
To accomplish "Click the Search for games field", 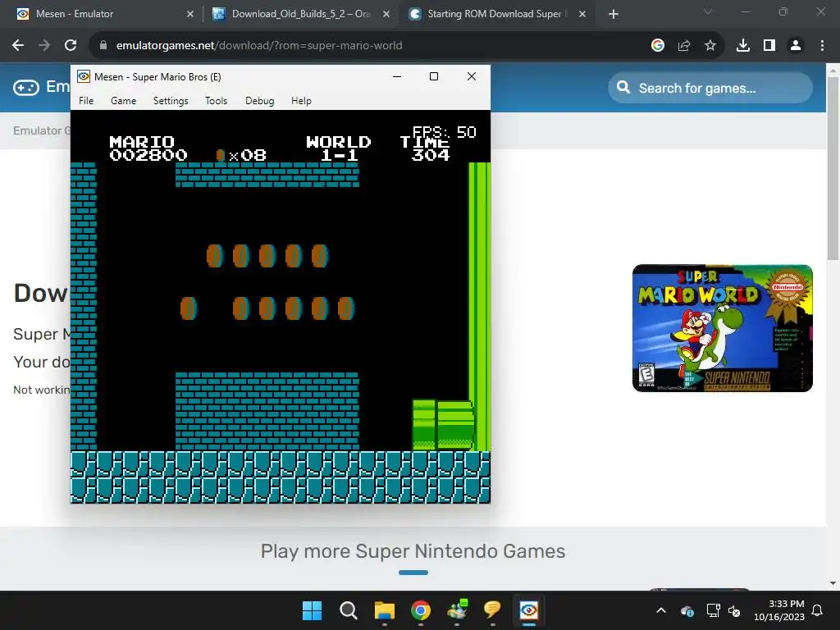I will coord(710,88).
